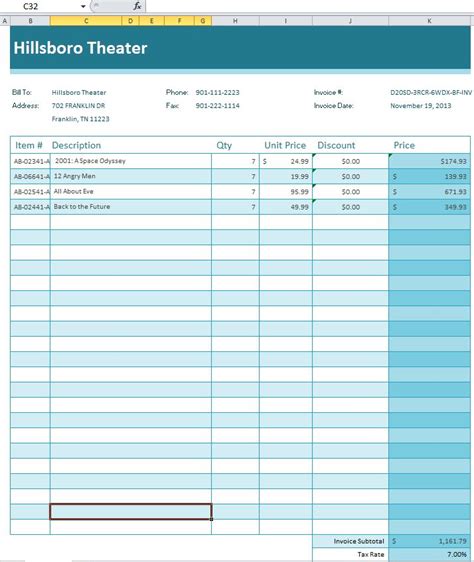Select column J header
Screen dimensions: 474x562
pos(350,21)
